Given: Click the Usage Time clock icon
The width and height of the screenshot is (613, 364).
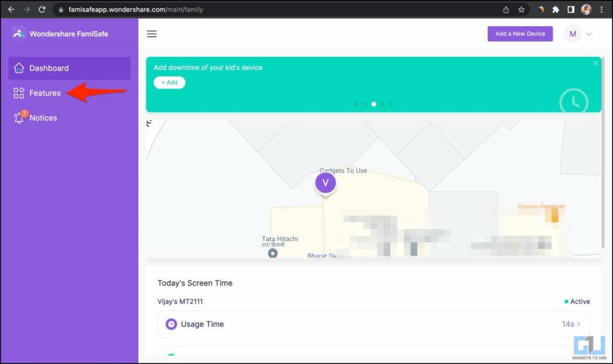Looking at the screenshot, I should click(172, 324).
